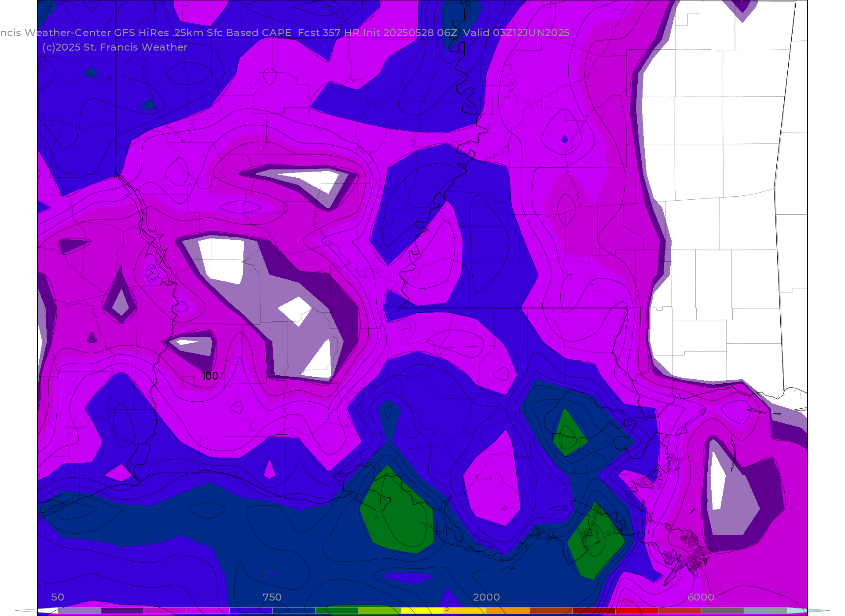
Task: Select the rust brown swatch in color bar
Action: pos(551,611)
